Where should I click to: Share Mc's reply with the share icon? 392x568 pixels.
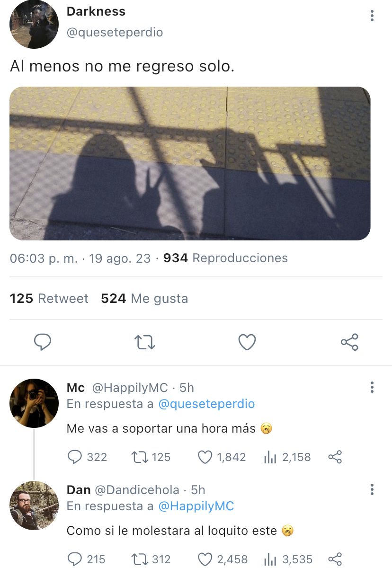[335, 457]
